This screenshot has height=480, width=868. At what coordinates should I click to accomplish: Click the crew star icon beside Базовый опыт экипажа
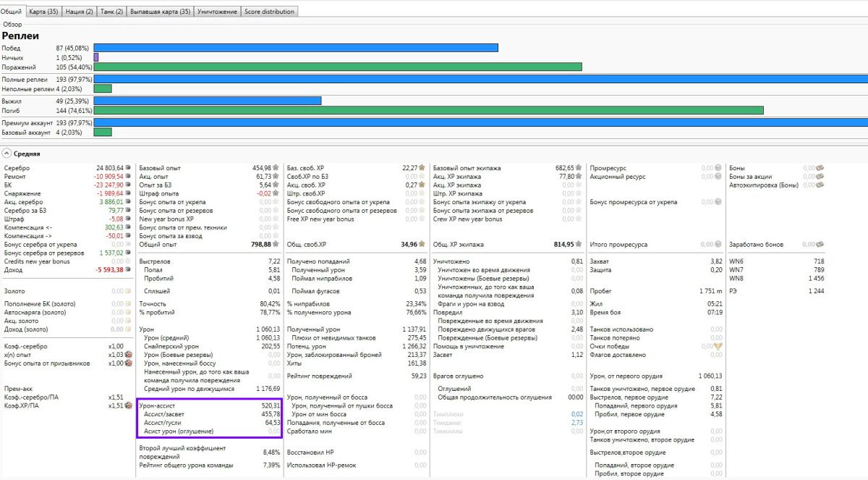(580, 168)
